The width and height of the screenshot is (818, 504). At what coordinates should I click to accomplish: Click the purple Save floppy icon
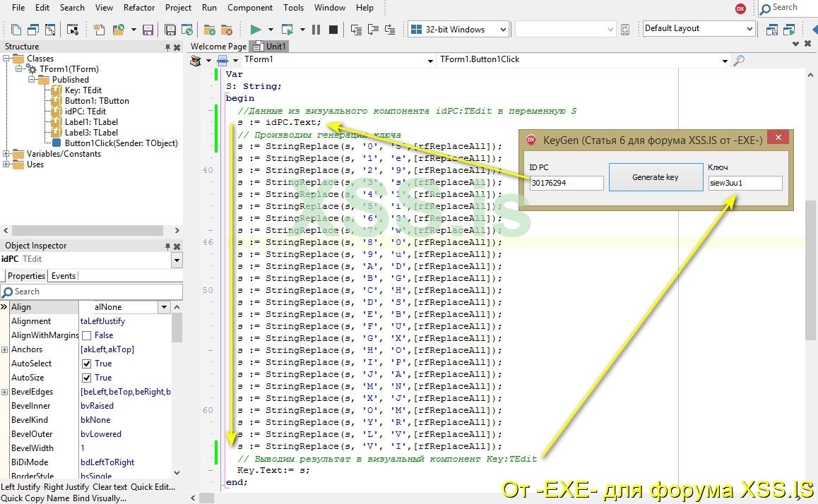tap(148, 30)
